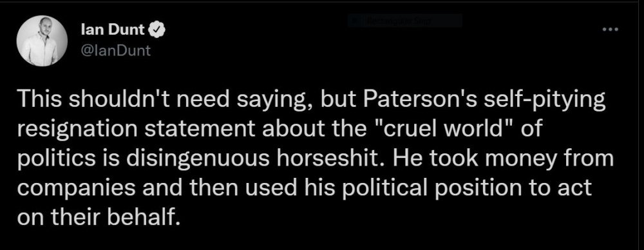Viewport: 644px width, 250px height.
Task: Open Ian Dunt's profile picture
Action: [x=42, y=41]
